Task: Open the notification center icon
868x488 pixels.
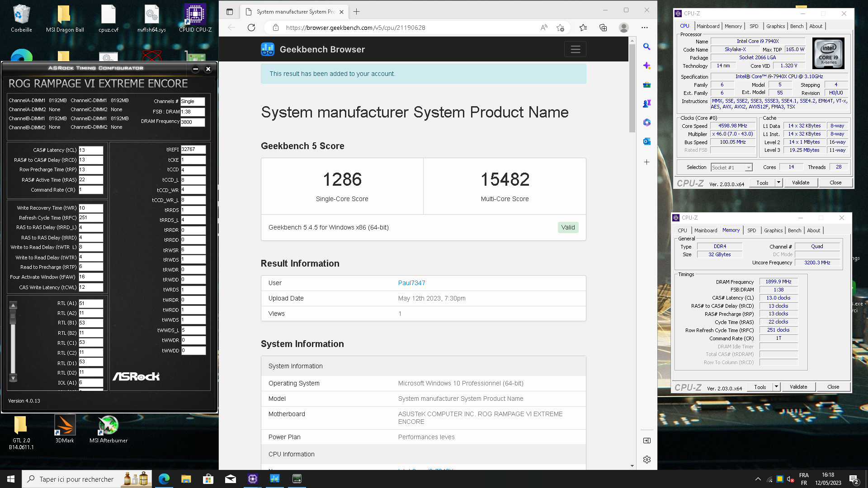Action: [x=854, y=479]
